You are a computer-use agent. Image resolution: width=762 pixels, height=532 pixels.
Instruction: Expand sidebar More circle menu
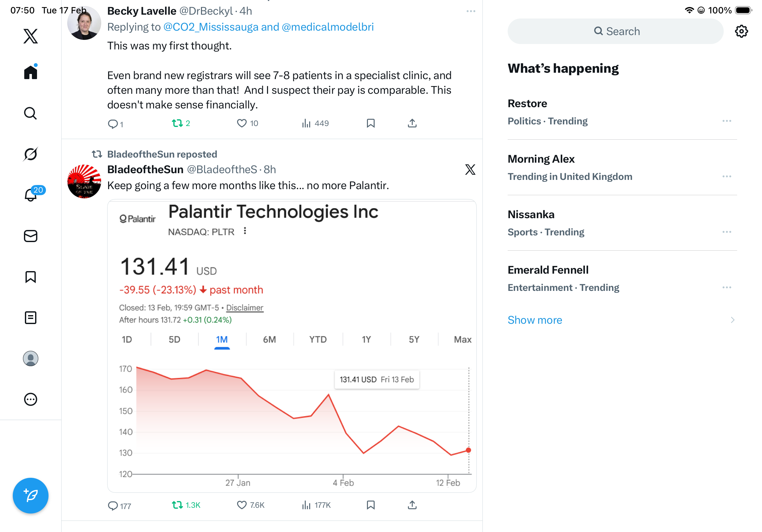31,399
